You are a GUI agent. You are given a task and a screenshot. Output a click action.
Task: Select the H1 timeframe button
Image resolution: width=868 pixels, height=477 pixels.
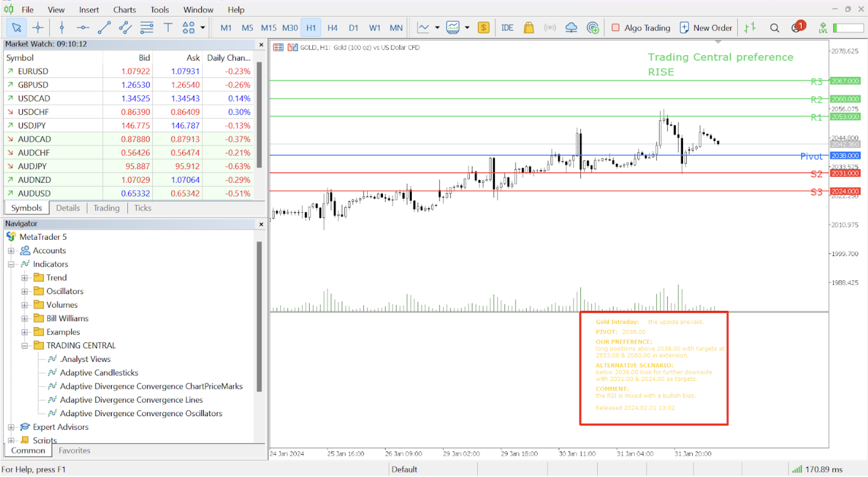click(311, 28)
